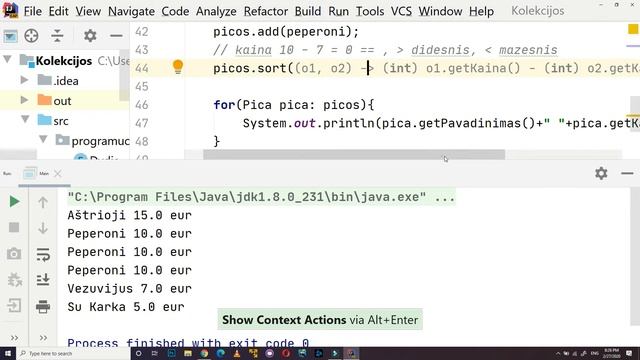
Task: Open the Edit menu
Action: pos(58,11)
